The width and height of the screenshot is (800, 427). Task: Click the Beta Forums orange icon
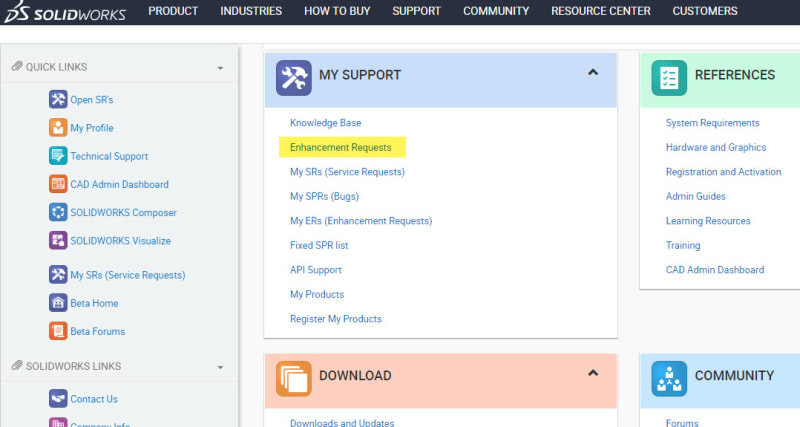pos(58,331)
